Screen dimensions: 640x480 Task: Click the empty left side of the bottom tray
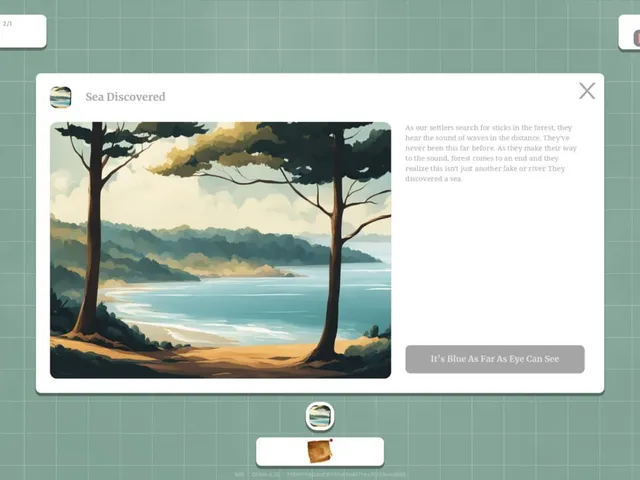coord(282,451)
